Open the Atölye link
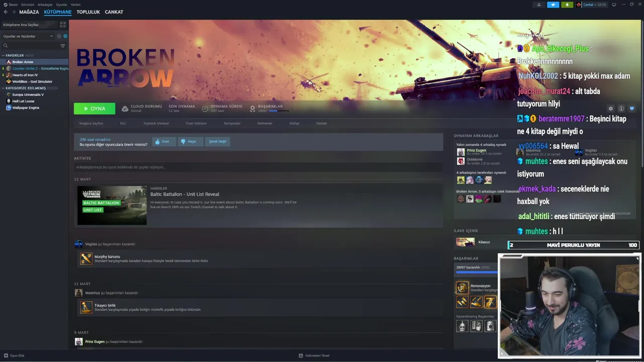Image resolution: width=644 pixels, height=362 pixels. click(x=294, y=123)
